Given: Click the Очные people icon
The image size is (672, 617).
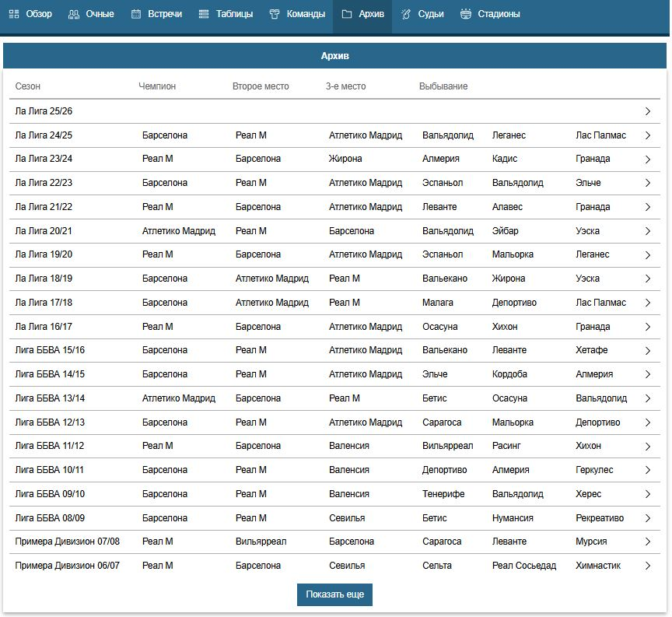Looking at the screenshot, I should click(74, 14).
